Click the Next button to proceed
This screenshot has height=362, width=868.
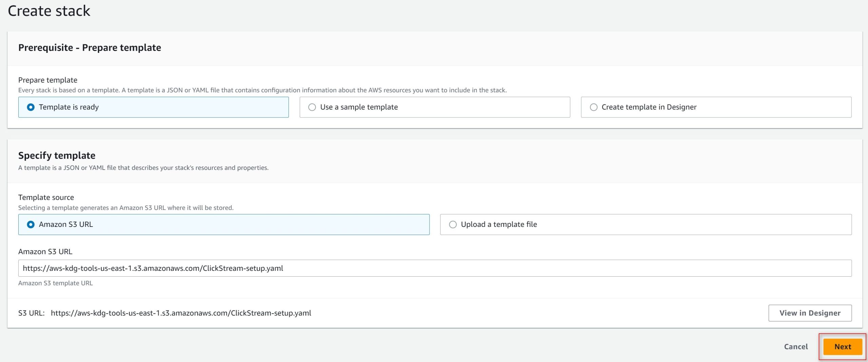pos(842,346)
